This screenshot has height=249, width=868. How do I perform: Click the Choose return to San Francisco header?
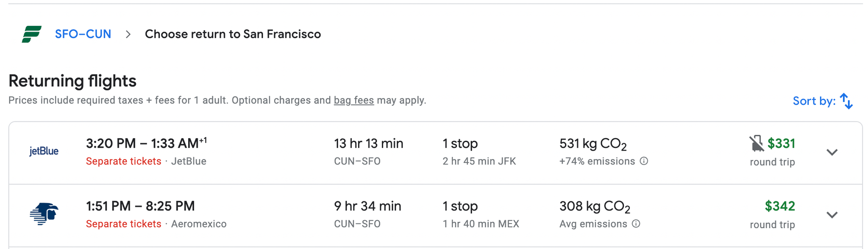[233, 34]
